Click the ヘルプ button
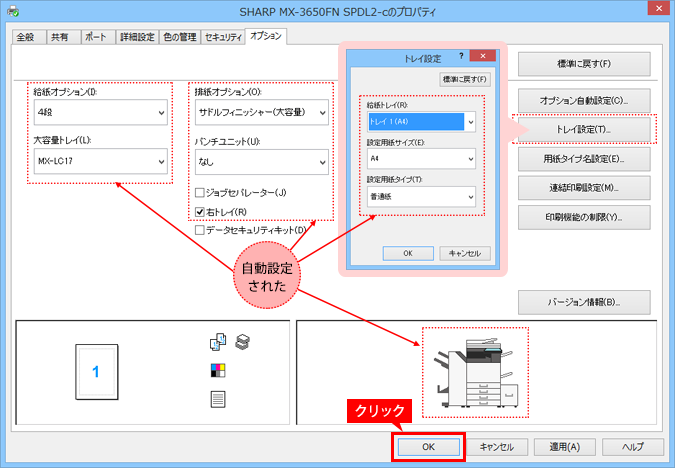The height and width of the screenshot is (468, 675). pos(633,447)
